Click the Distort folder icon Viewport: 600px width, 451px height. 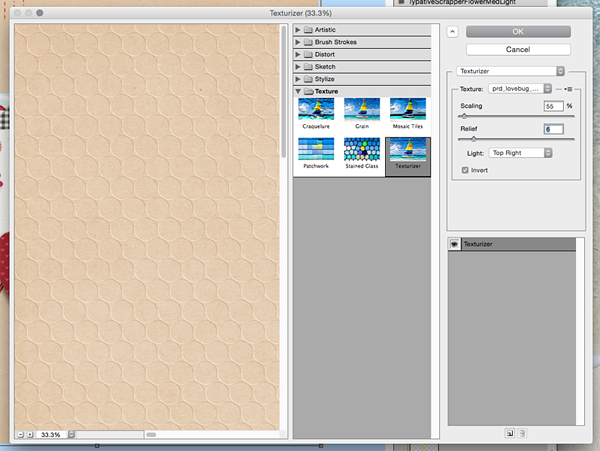pos(308,54)
